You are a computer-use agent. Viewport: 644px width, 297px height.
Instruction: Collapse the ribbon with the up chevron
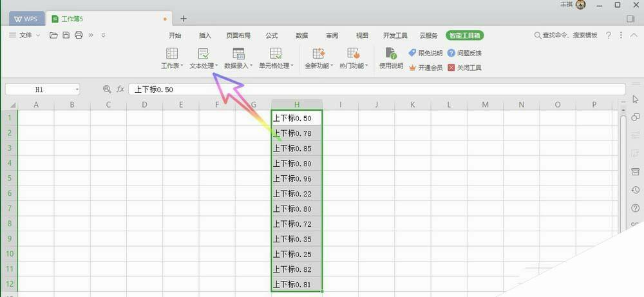pos(634,35)
